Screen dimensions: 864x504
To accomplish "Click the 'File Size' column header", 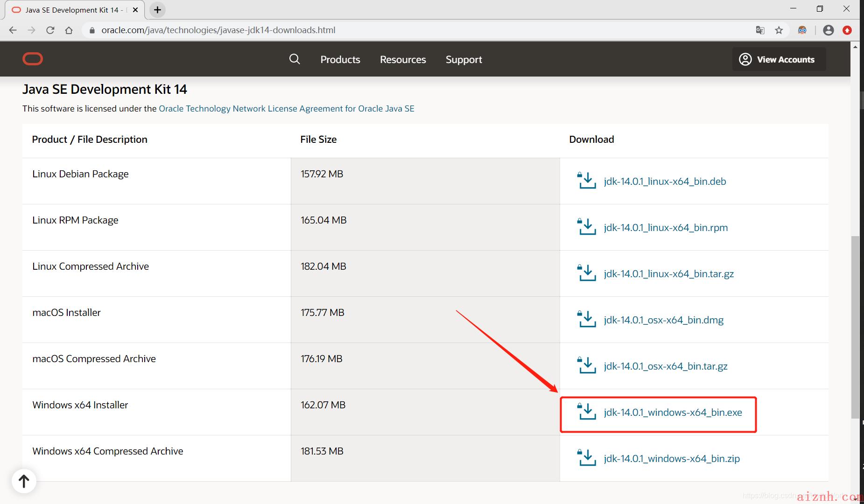I will tap(318, 140).
